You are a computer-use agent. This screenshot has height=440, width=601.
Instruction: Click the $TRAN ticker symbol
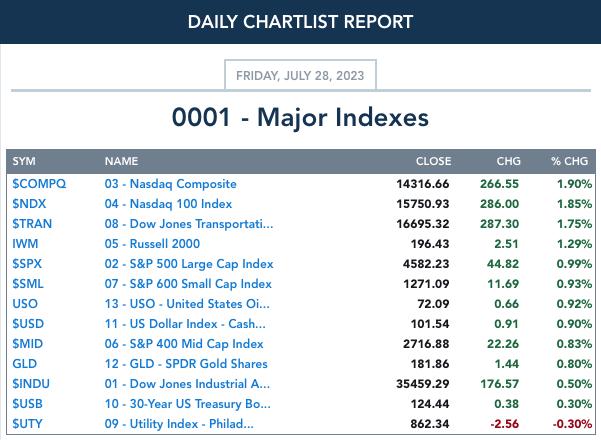[x=32, y=223]
